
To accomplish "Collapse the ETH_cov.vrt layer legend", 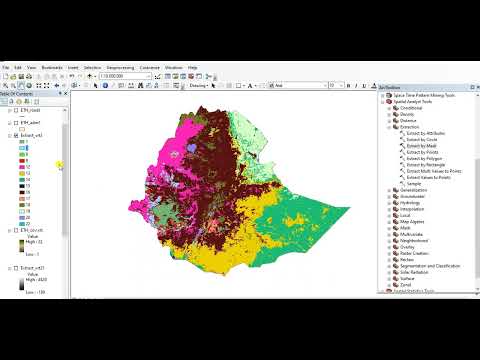I will [10, 230].
